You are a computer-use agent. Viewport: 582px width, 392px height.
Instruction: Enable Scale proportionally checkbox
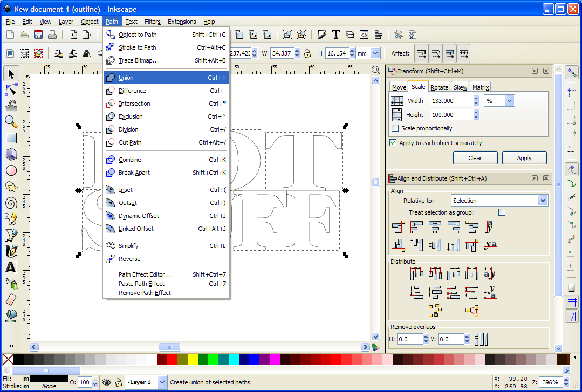[x=395, y=128]
